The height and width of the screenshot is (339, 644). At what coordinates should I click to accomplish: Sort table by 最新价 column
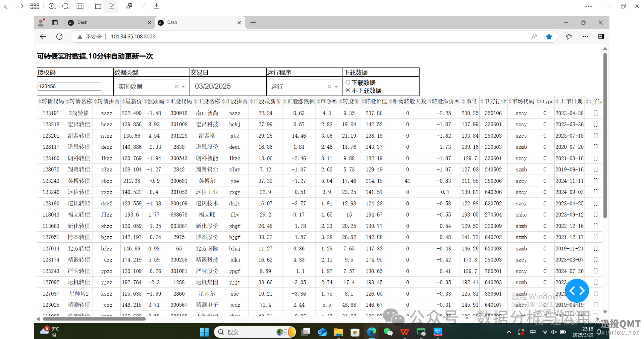pos(123,101)
